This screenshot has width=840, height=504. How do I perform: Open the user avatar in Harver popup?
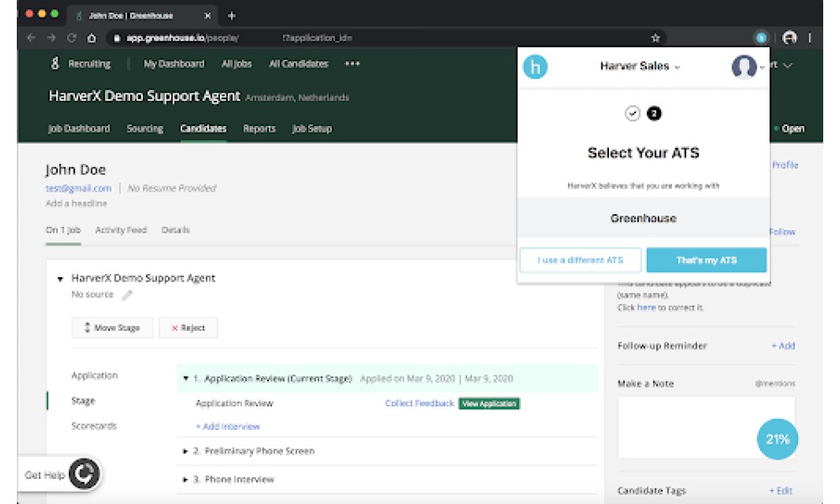click(x=743, y=66)
